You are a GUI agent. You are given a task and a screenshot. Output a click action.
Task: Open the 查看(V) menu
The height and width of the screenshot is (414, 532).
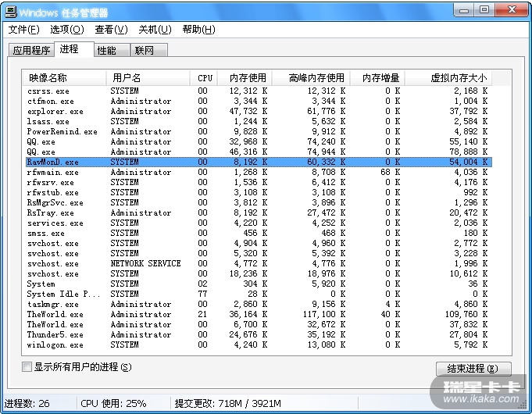pos(111,30)
